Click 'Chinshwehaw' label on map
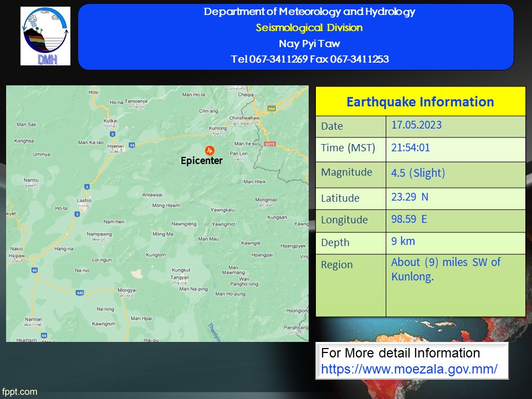The width and height of the screenshot is (532, 399). pos(244,117)
